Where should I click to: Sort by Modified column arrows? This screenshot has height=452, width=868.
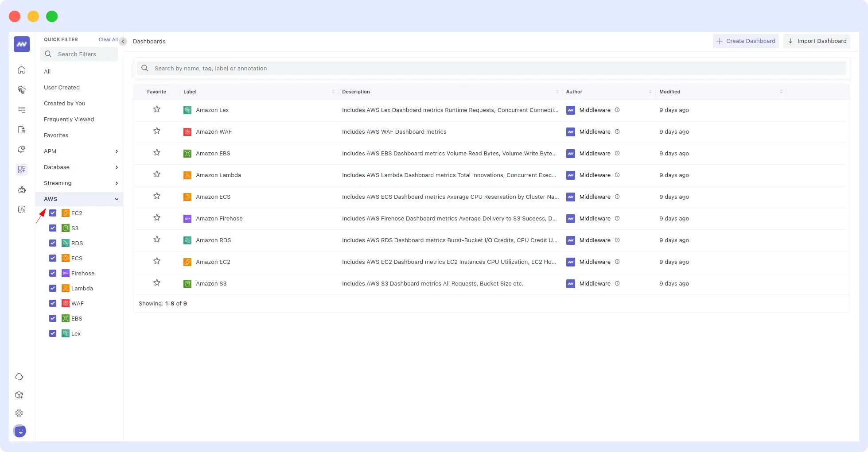(x=781, y=92)
